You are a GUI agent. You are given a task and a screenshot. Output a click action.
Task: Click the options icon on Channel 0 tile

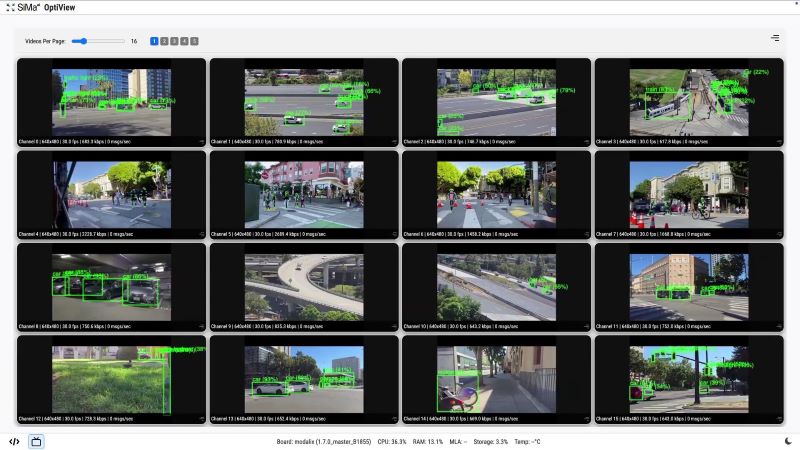[x=200, y=141]
